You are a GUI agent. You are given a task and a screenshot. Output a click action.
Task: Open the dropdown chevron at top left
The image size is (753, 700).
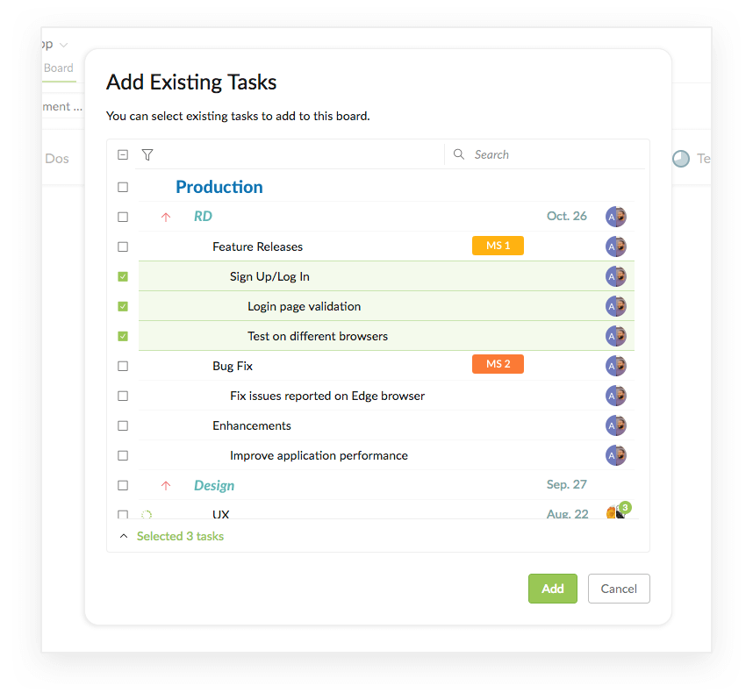[x=63, y=45]
